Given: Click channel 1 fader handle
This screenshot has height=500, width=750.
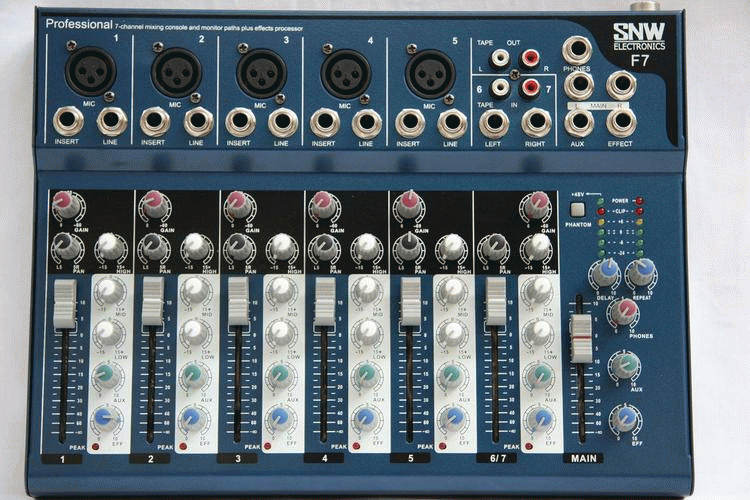Looking at the screenshot, I should point(65,303).
